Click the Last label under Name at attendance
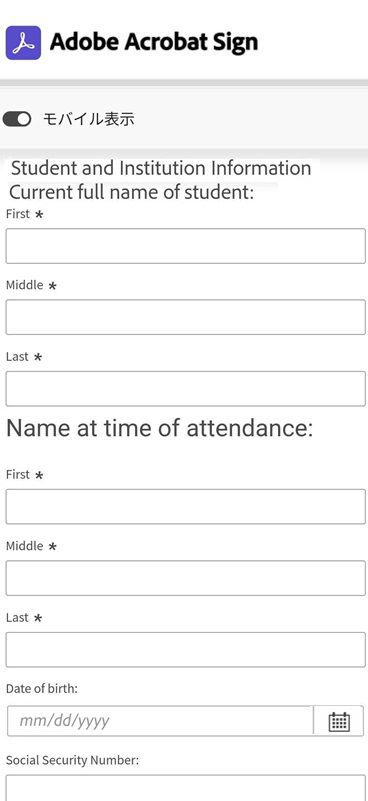Screen dimensions: 368x801 click(17, 617)
